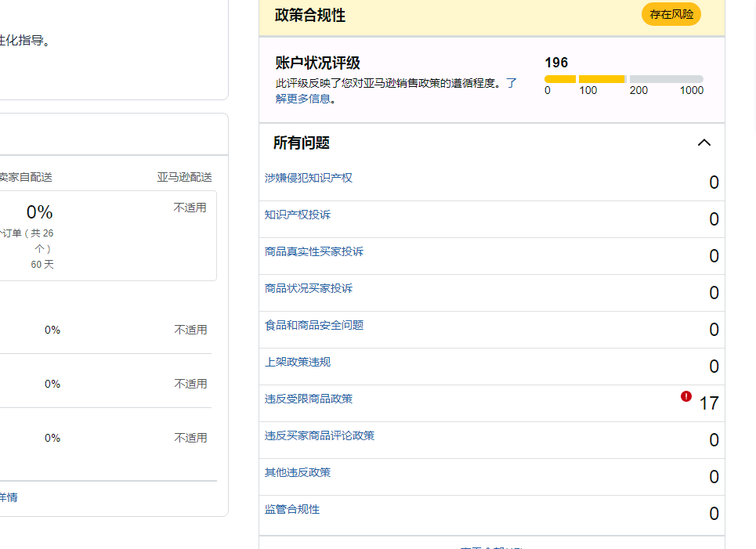Open 商品状况买家投诉 link

tap(309, 288)
